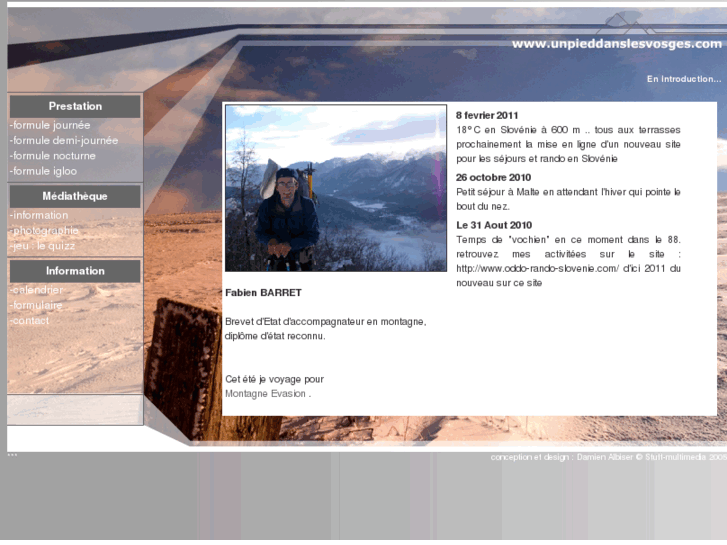Go to the contact page
This screenshot has height=545, width=727.
coord(30,321)
